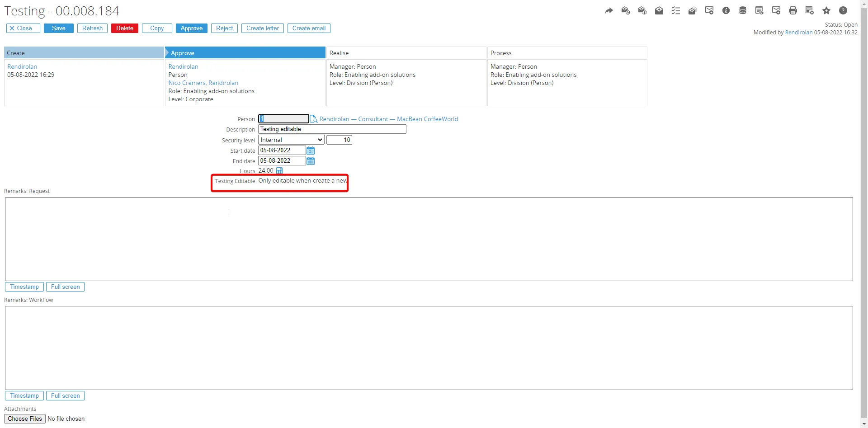Viewport: 868px width, 428px height.
Task: Open the Security level dropdown
Action: [x=291, y=140]
